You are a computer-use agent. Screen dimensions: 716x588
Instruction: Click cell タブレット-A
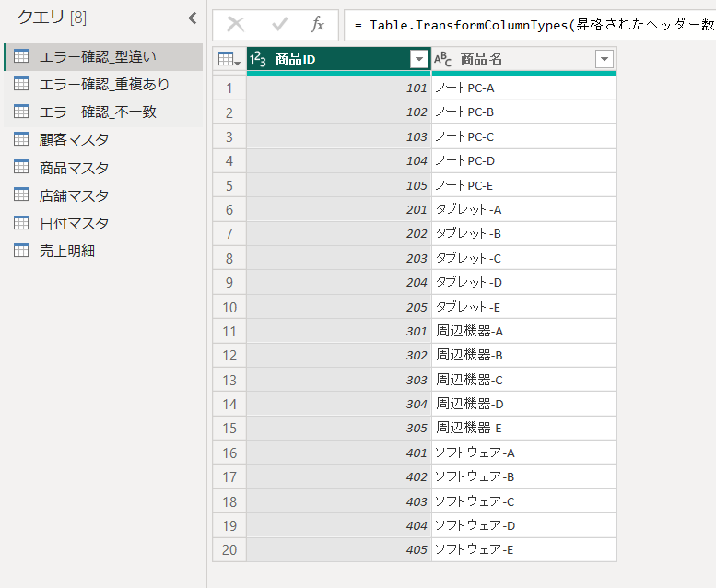coord(523,210)
